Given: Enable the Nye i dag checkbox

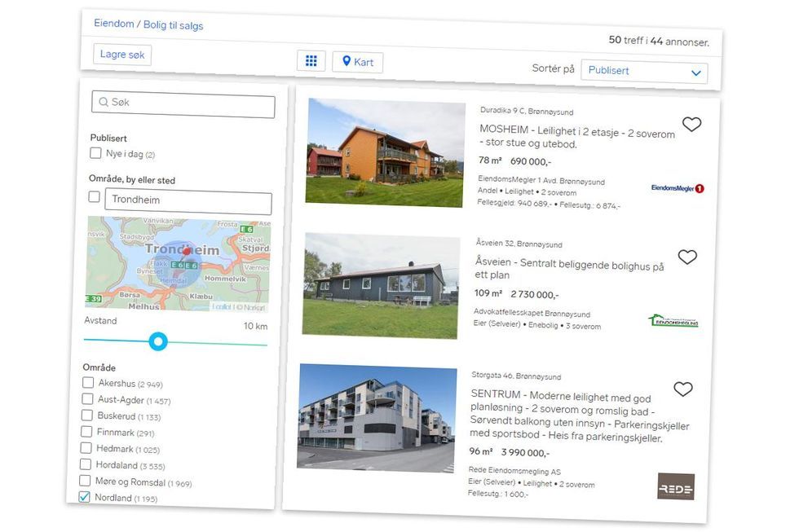Looking at the screenshot, I should 96,153.
